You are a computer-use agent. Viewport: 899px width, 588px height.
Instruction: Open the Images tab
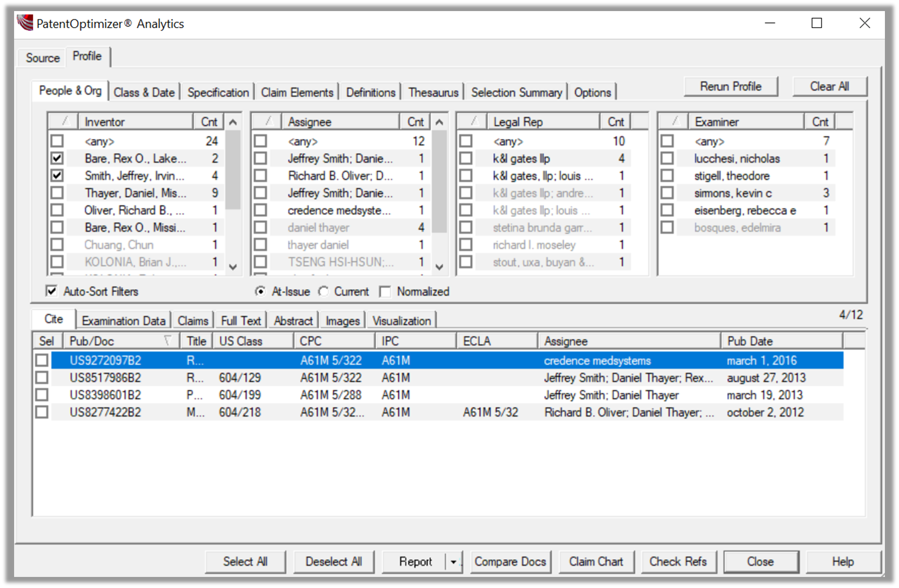(343, 321)
